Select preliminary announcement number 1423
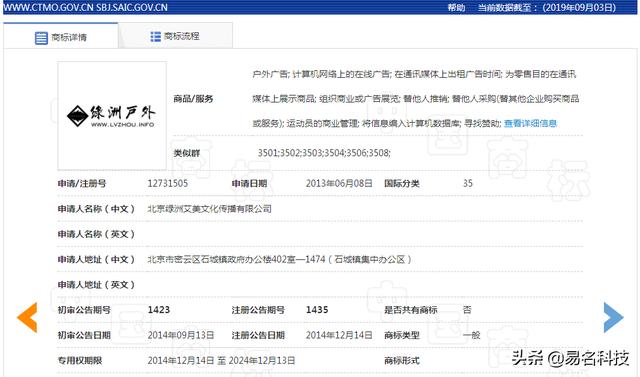This screenshot has height=377, width=640. pyautogui.click(x=159, y=310)
